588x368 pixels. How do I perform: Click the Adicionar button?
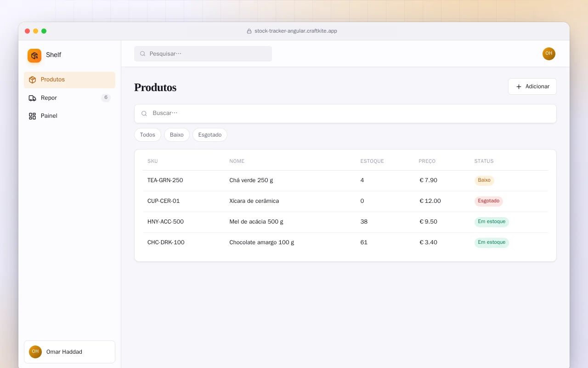click(x=532, y=86)
